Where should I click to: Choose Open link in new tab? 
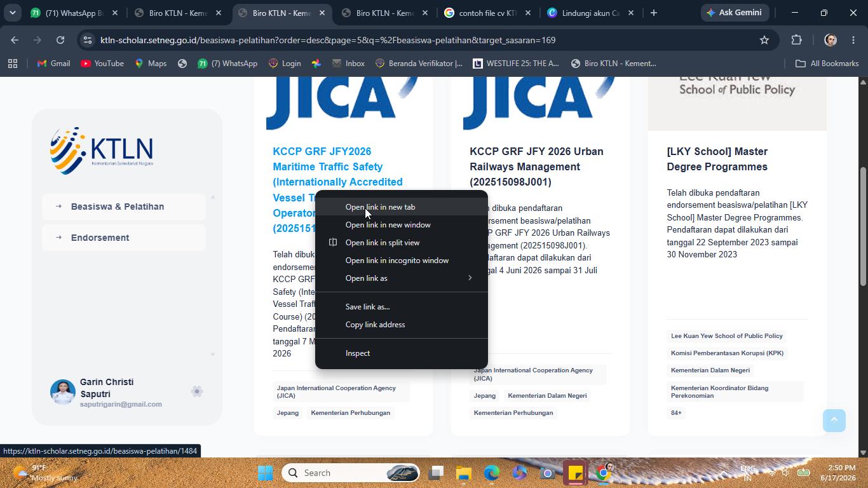click(x=402, y=207)
